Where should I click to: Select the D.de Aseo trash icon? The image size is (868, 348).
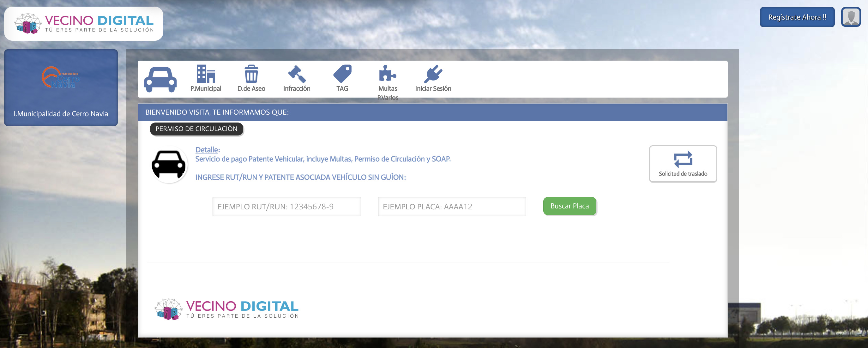[x=251, y=74]
